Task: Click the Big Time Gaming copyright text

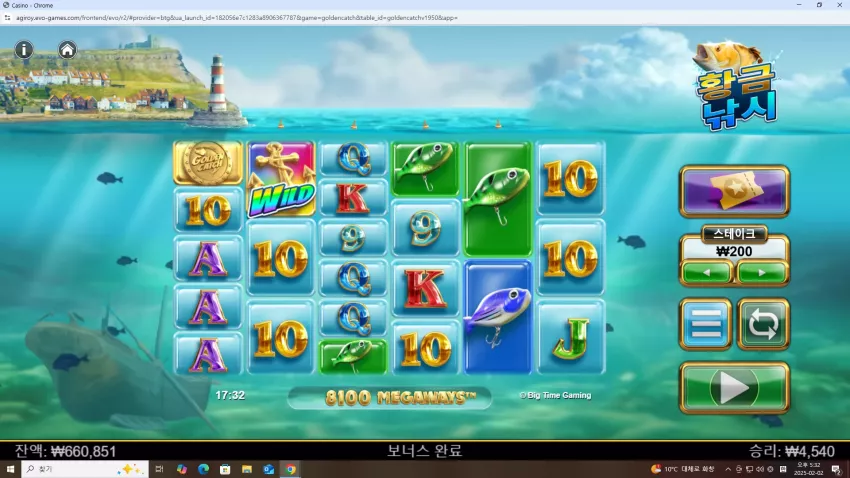Action: [555, 395]
